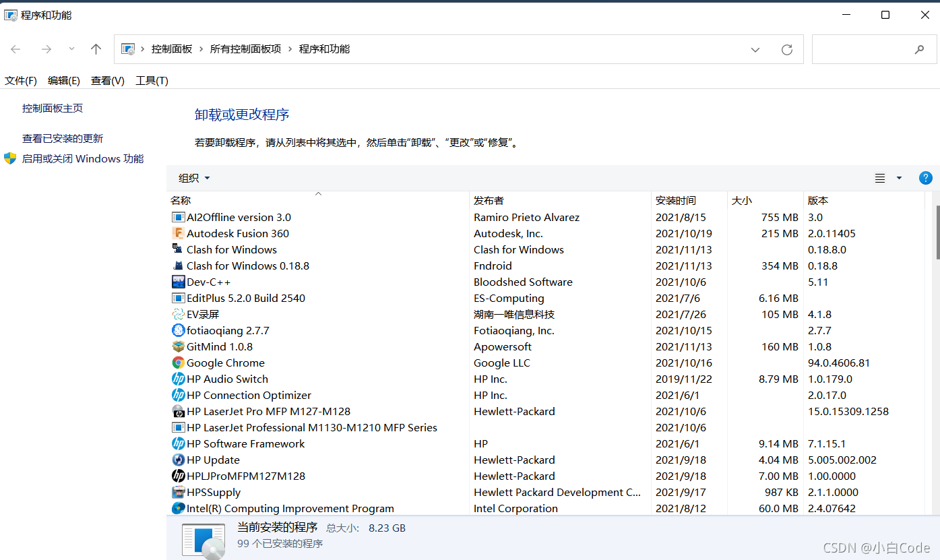
Task: Open 查看已安装的更新 link
Action: tap(63, 138)
